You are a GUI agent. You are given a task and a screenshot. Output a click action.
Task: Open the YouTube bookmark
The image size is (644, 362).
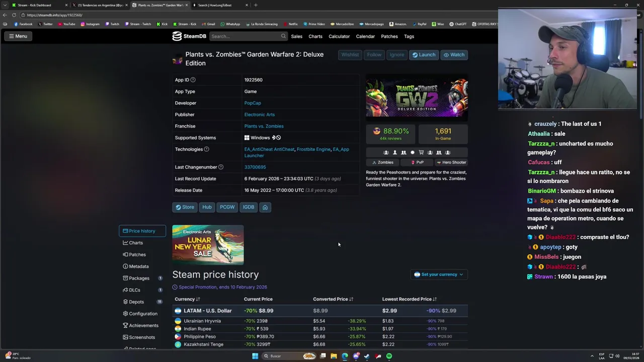click(x=66, y=24)
